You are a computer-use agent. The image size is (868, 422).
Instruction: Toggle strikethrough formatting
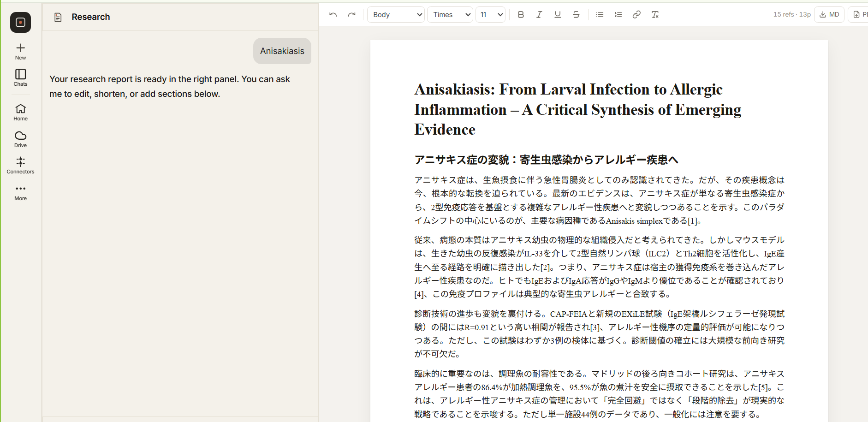pyautogui.click(x=576, y=15)
